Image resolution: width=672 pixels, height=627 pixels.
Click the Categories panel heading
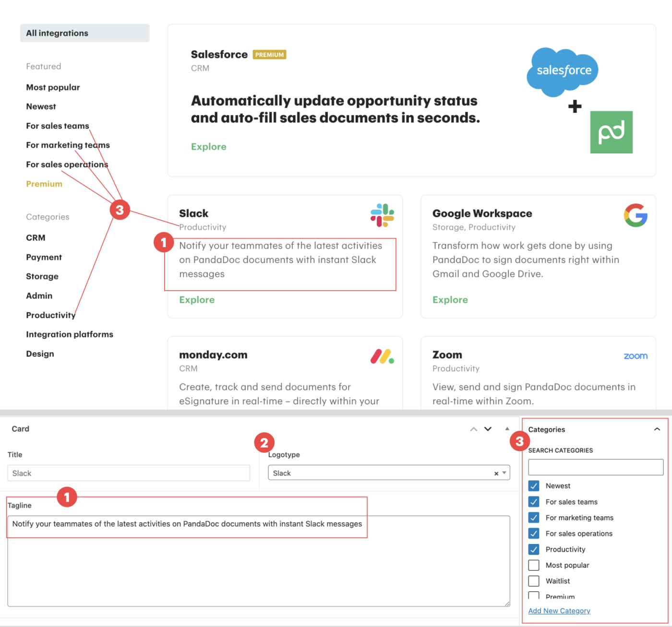click(547, 429)
